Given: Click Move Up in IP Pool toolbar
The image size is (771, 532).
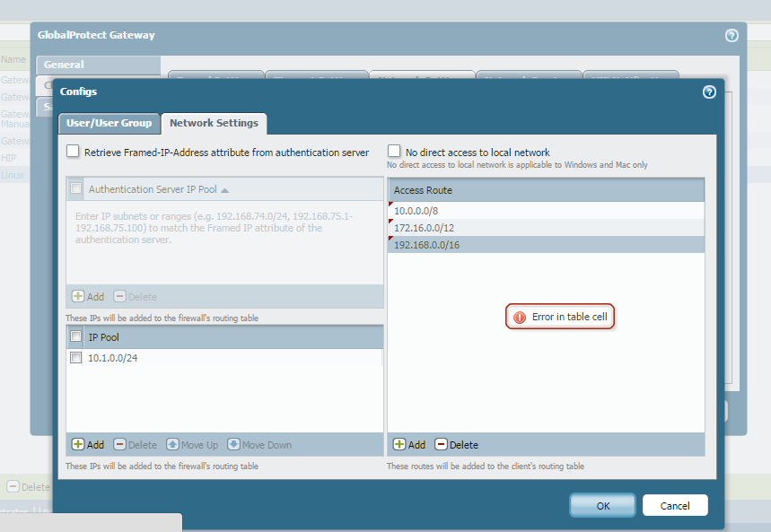Looking at the screenshot, I should pos(192,444).
